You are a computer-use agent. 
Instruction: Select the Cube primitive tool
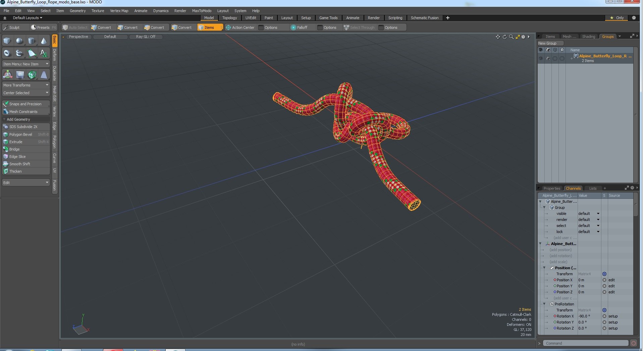[x=7, y=41]
